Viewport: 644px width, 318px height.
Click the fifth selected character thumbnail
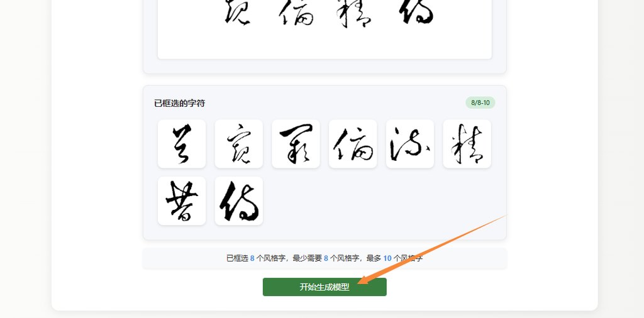pos(410,144)
